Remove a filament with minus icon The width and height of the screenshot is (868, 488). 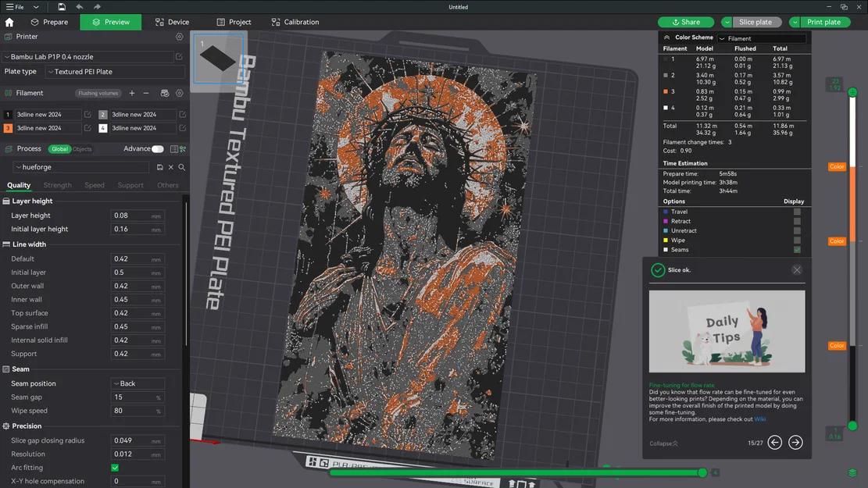tap(146, 93)
